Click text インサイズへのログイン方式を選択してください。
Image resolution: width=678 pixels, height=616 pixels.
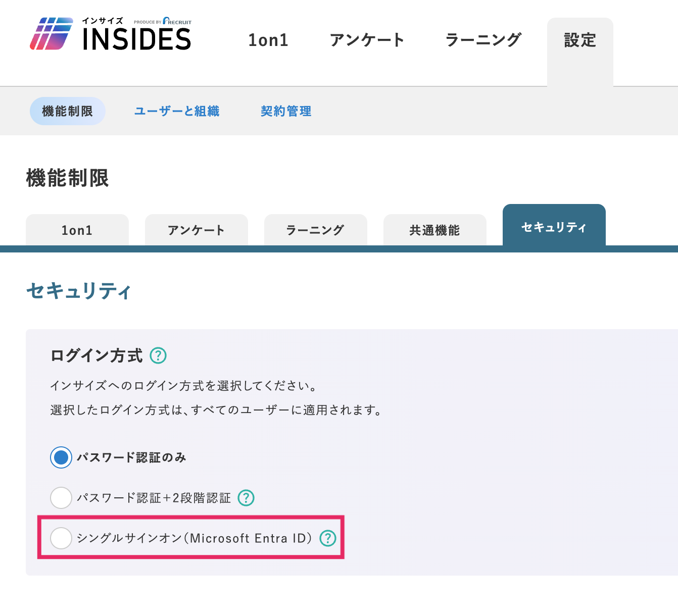pyautogui.click(x=184, y=386)
